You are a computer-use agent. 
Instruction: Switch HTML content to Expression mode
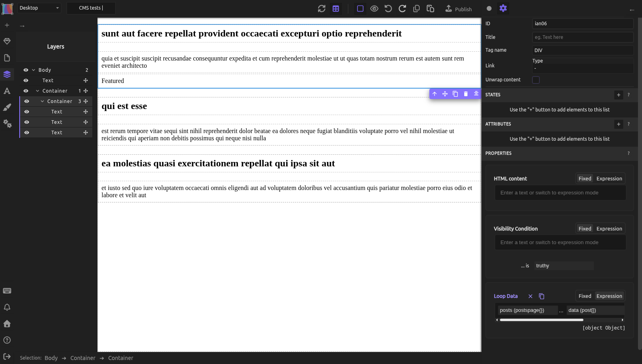[609, 178]
